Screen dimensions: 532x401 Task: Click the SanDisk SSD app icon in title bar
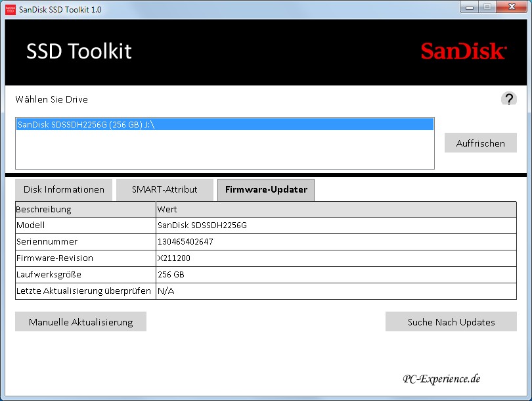(11, 10)
